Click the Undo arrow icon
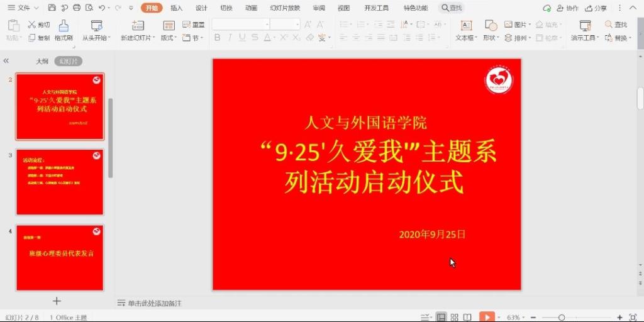 102,8
